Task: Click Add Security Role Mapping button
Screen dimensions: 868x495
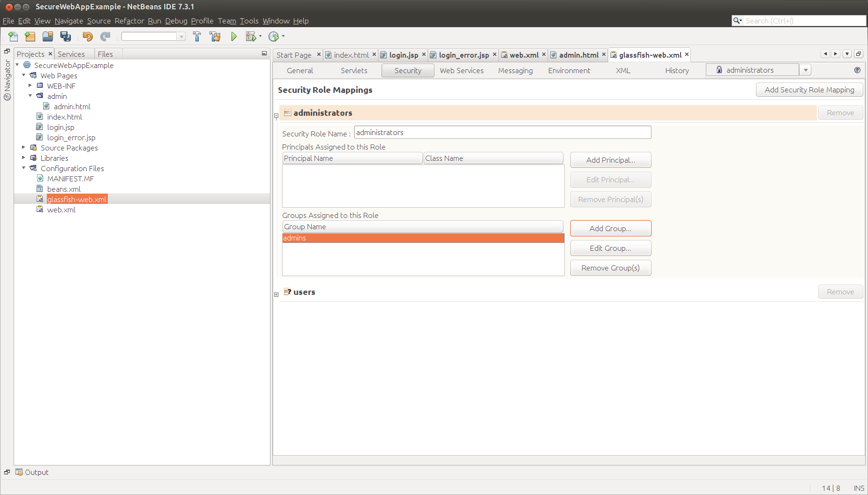Action: coord(809,90)
